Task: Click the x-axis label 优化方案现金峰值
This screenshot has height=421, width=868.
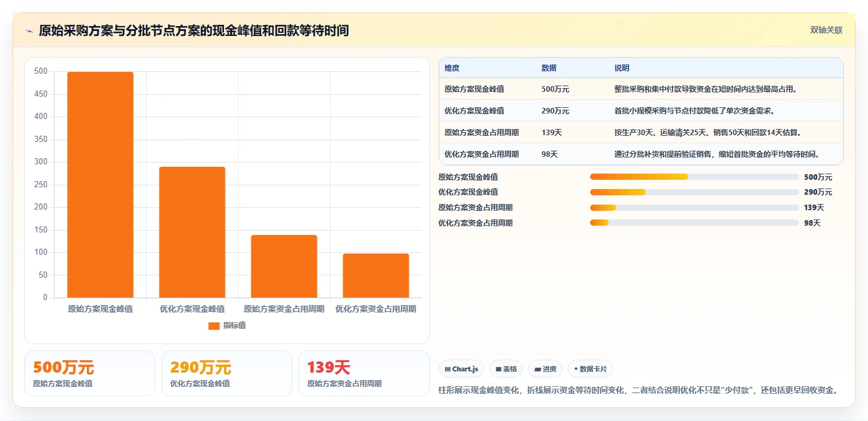Action: pos(192,309)
